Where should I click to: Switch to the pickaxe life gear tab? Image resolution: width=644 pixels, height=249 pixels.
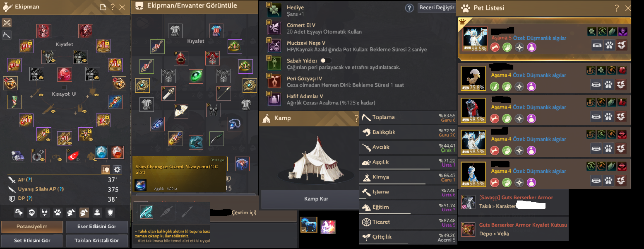pyautogui.click(x=7, y=35)
